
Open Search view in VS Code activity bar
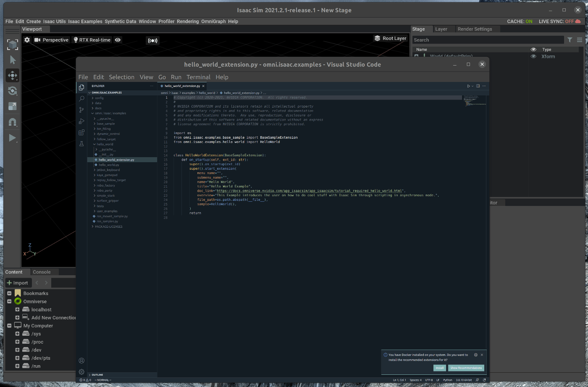[x=81, y=99]
